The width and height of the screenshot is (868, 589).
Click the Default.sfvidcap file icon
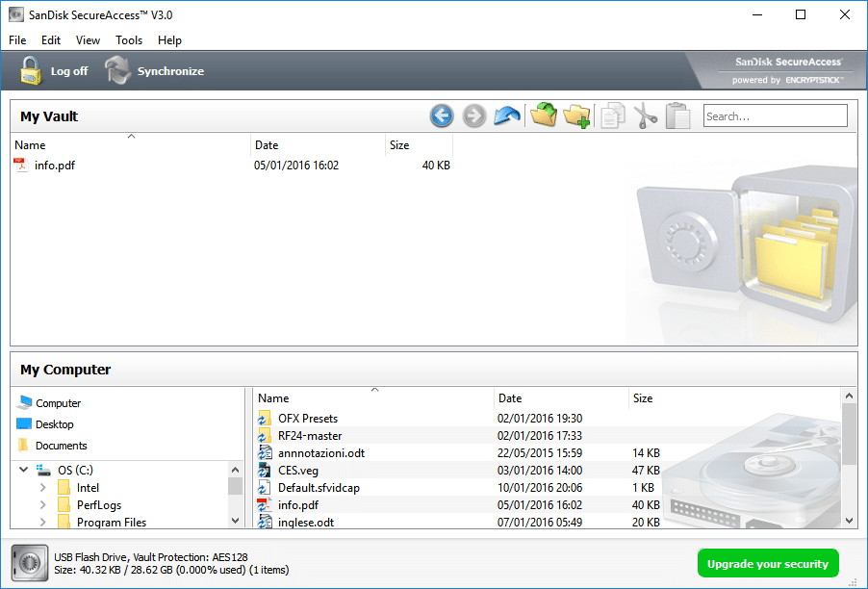click(x=265, y=488)
